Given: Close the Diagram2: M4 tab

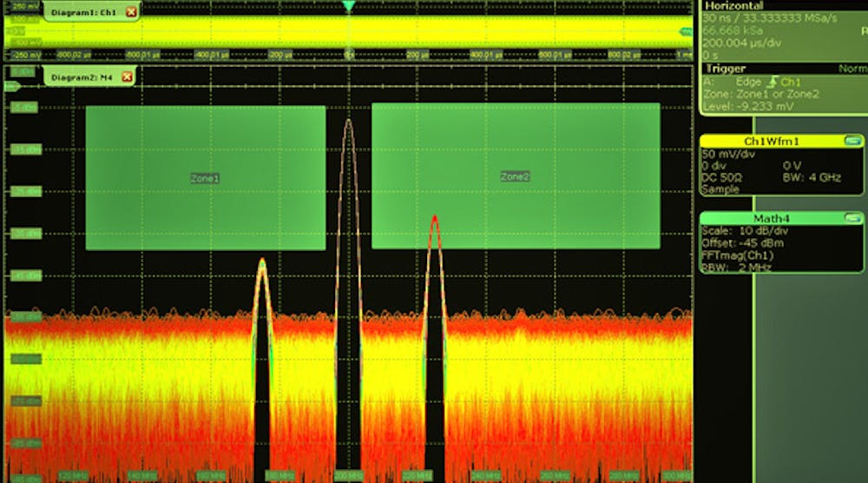Looking at the screenshot, I should coord(127,77).
